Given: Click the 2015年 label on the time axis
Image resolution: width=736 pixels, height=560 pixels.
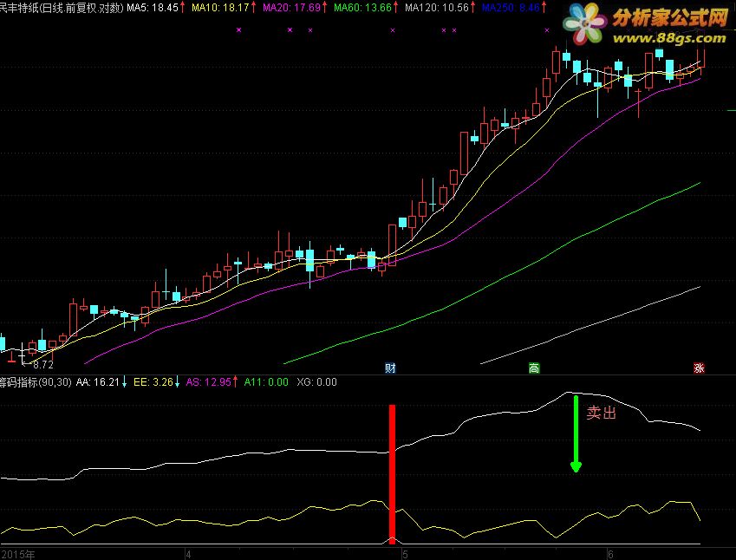Looking at the screenshot, I should tap(18, 555).
